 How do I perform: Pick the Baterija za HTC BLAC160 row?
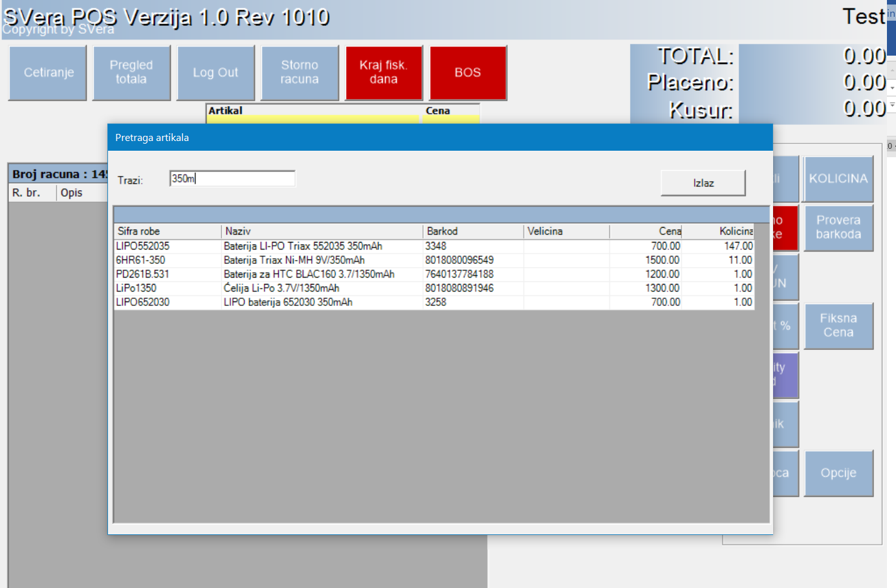[309, 274]
